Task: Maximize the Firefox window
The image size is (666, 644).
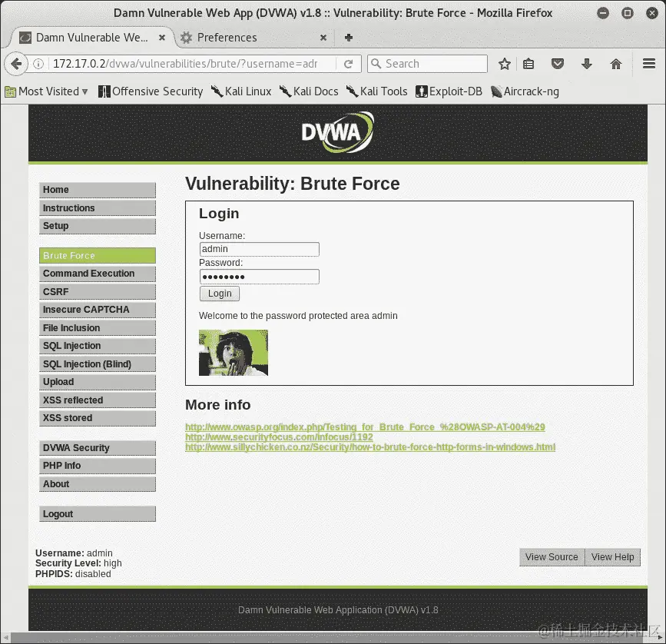Action: 628,13
